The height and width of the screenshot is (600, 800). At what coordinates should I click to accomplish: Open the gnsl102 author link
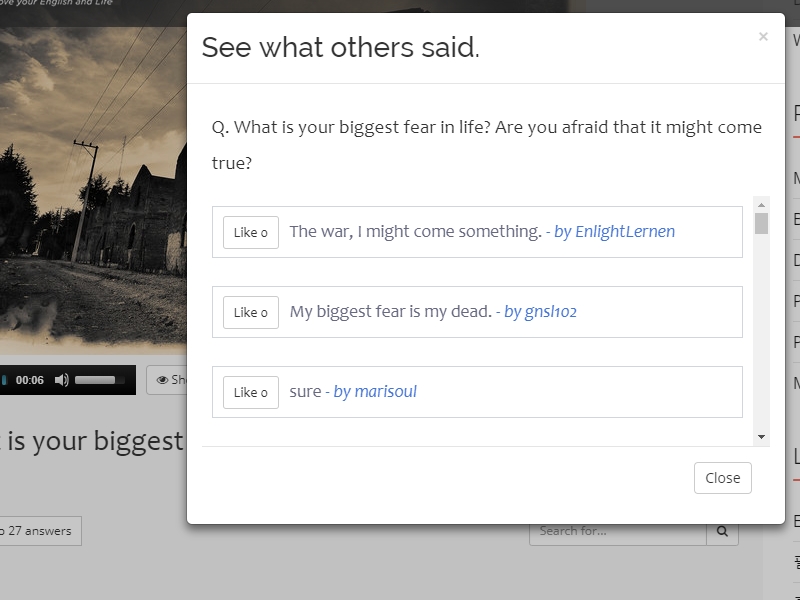coord(540,312)
